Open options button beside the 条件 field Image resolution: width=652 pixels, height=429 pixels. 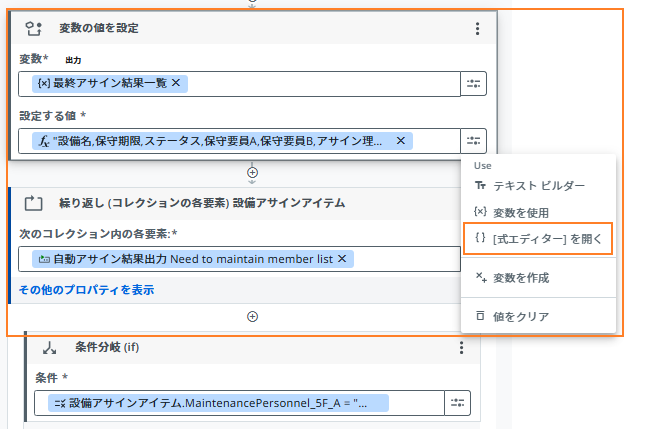pyautogui.click(x=457, y=402)
